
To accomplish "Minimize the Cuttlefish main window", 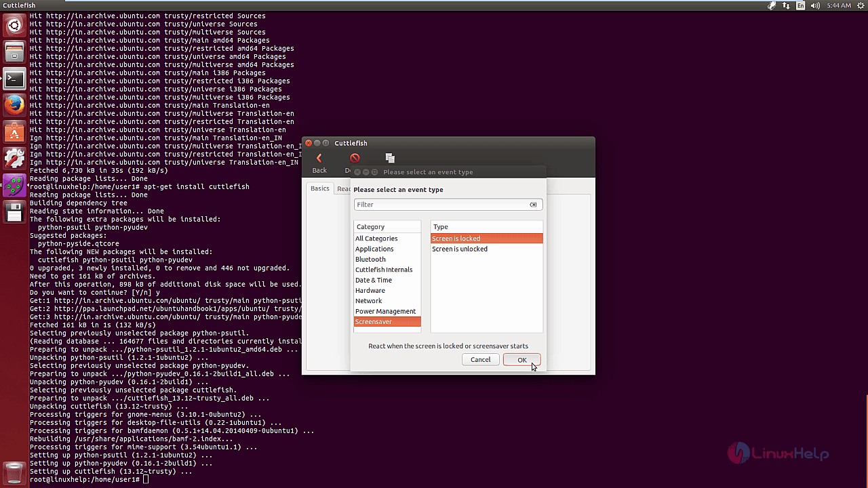I will pos(317,143).
